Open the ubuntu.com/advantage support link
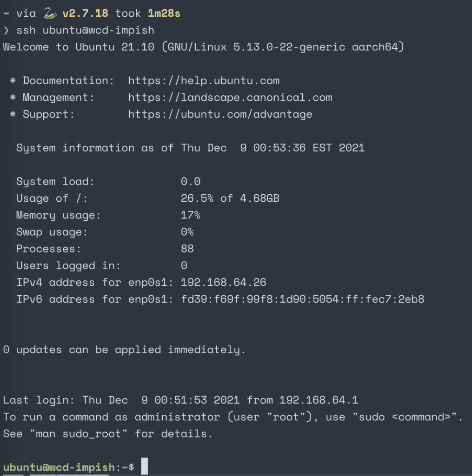This screenshot has width=472, height=476. tap(220, 114)
